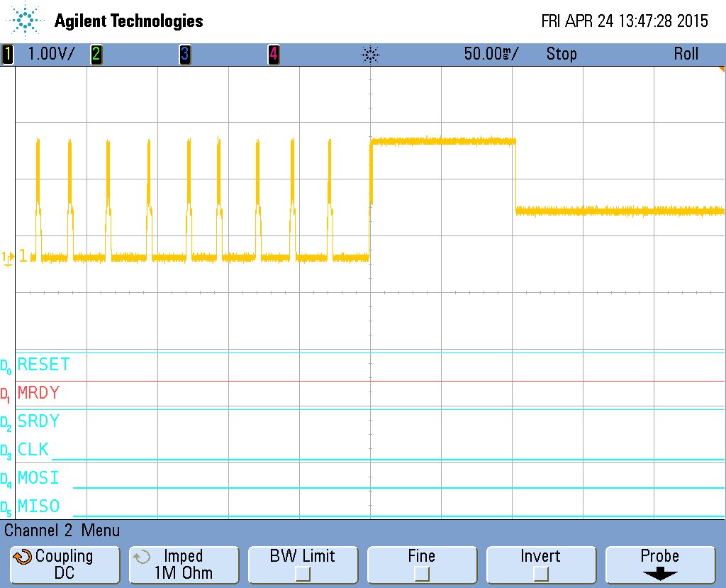
Task: Click the channel 1 ground level marker
Action: tap(8, 259)
